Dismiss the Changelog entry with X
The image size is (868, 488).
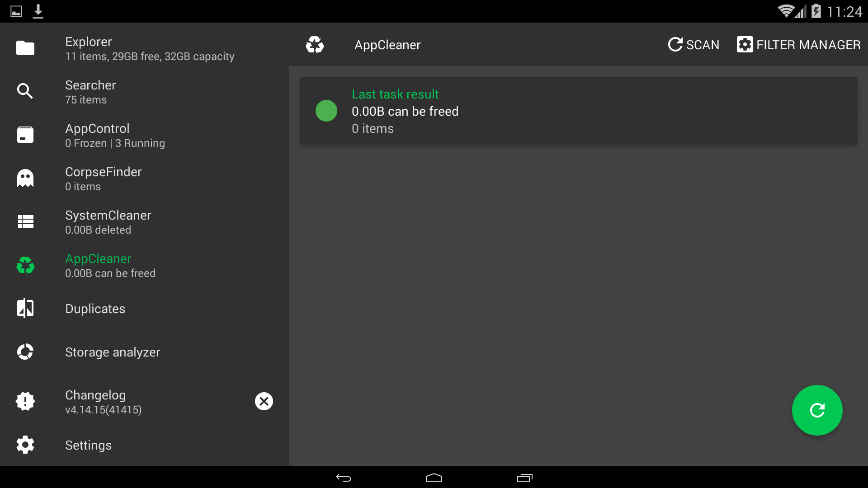(x=264, y=401)
